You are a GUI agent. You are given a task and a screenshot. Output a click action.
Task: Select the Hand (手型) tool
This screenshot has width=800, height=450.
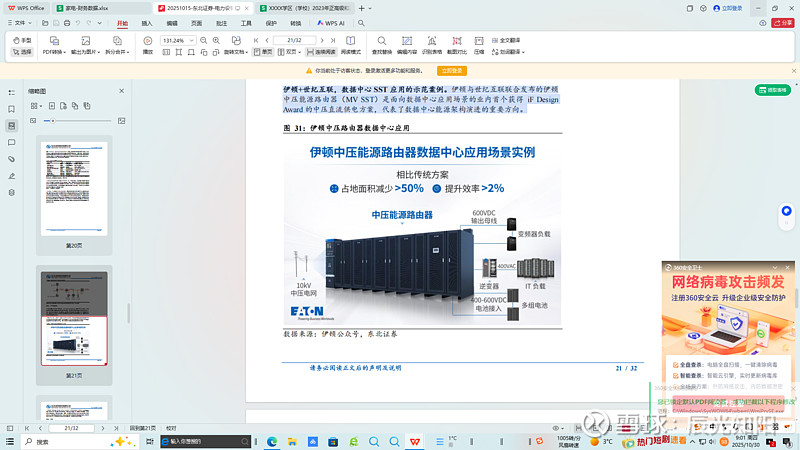(22, 40)
